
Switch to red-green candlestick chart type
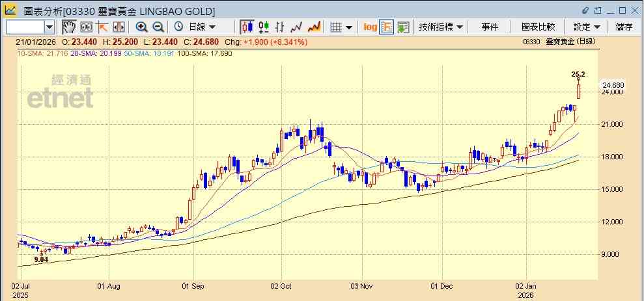[x=264, y=27]
